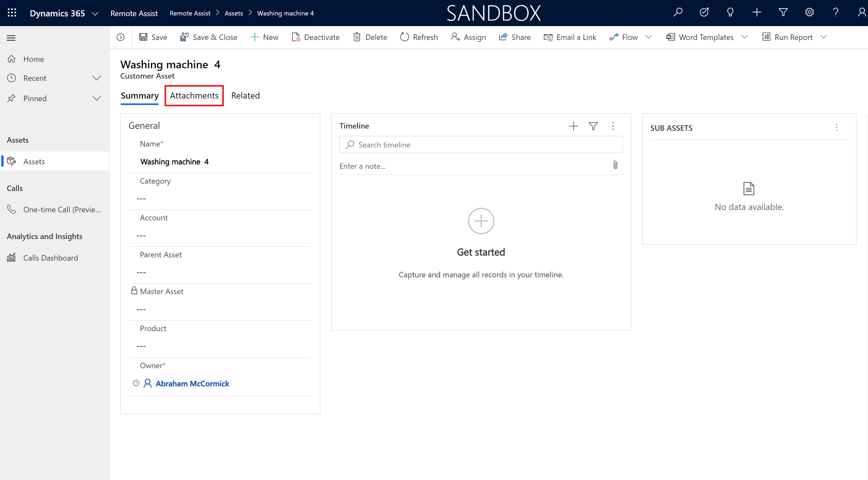This screenshot has height=480, width=868.
Task: Click the Refresh icon
Action: click(404, 37)
